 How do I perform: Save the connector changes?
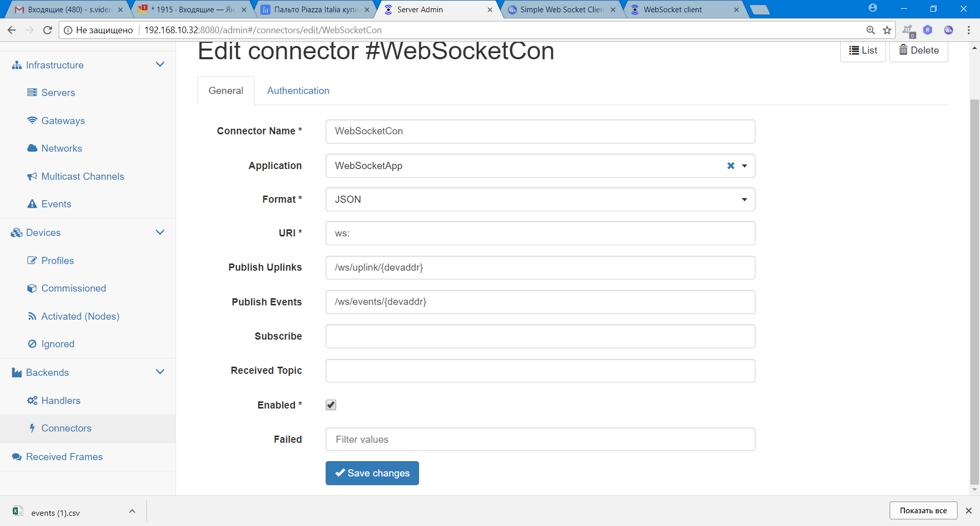click(x=372, y=473)
